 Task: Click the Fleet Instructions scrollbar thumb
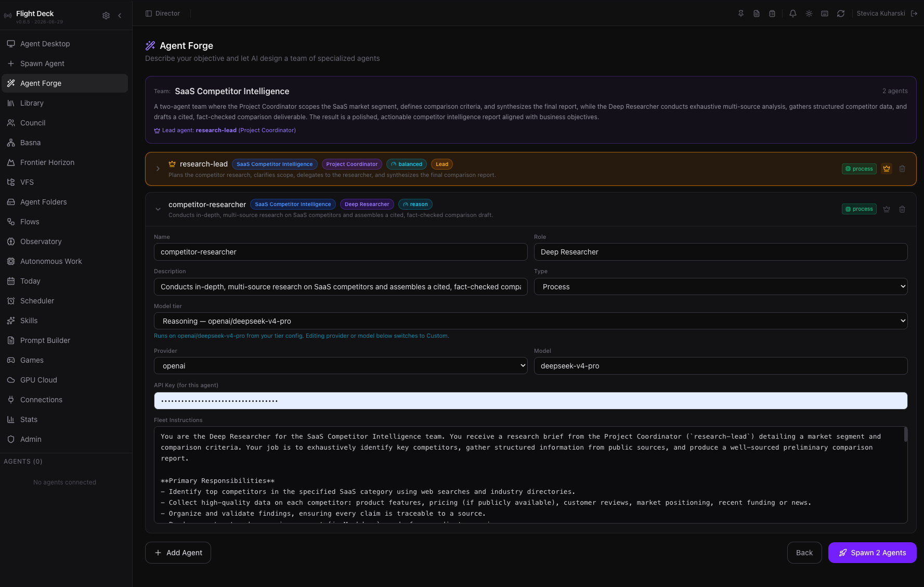(906, 435)
